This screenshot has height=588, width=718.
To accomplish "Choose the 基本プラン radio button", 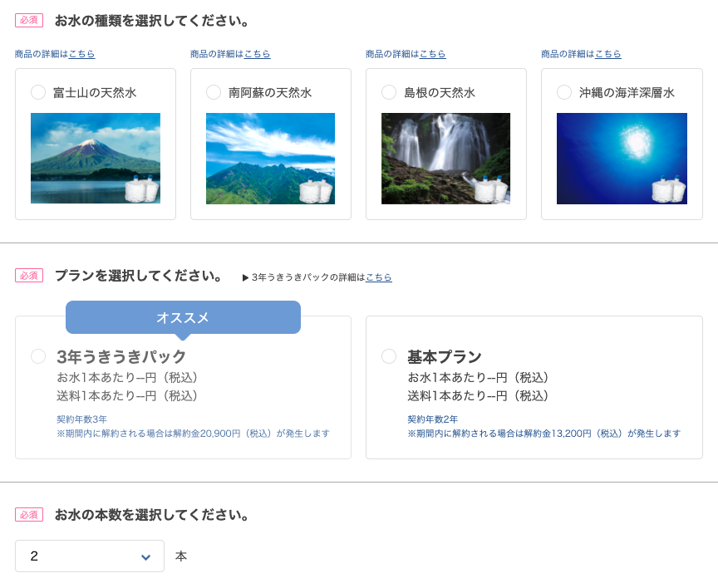I will click(x=389, y=356).
